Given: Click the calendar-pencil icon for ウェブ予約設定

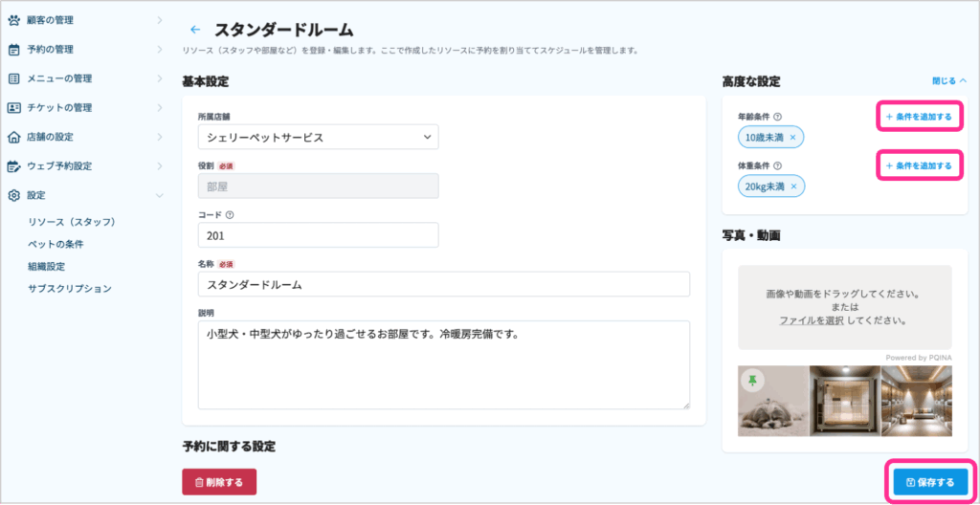Looking at the screenshot, I should point(13,166).
